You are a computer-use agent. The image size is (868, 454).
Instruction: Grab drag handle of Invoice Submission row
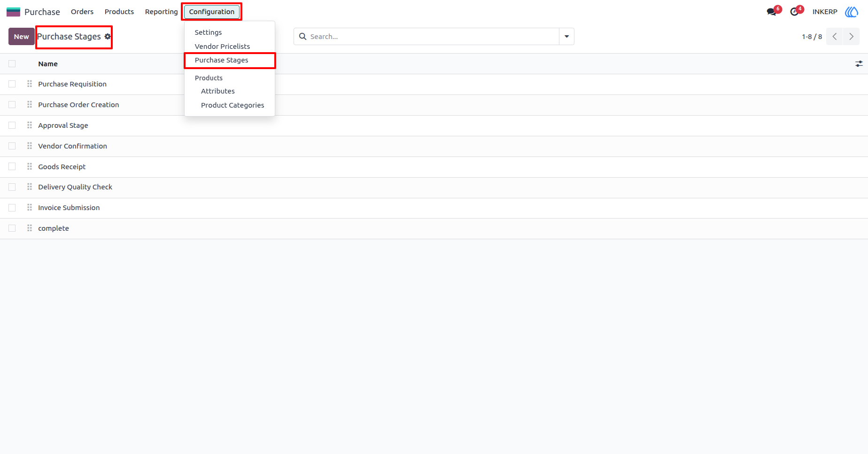point(30,208)
